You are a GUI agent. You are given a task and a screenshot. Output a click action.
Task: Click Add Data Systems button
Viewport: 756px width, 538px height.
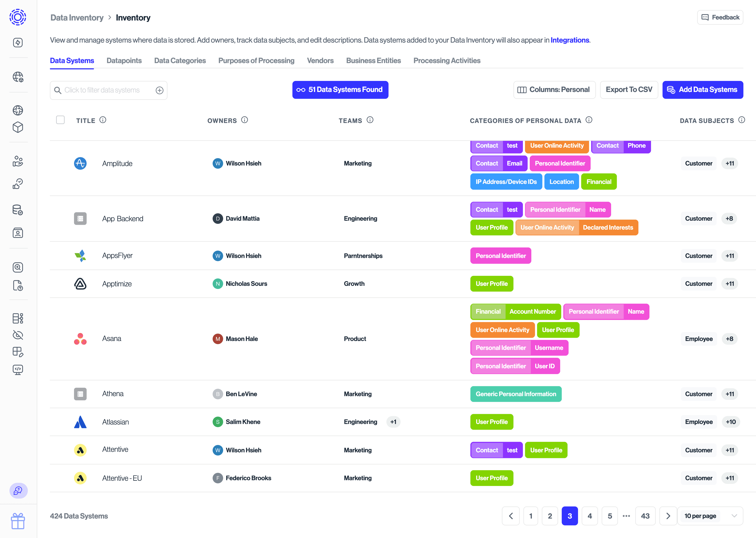click(x=703, y=89)
